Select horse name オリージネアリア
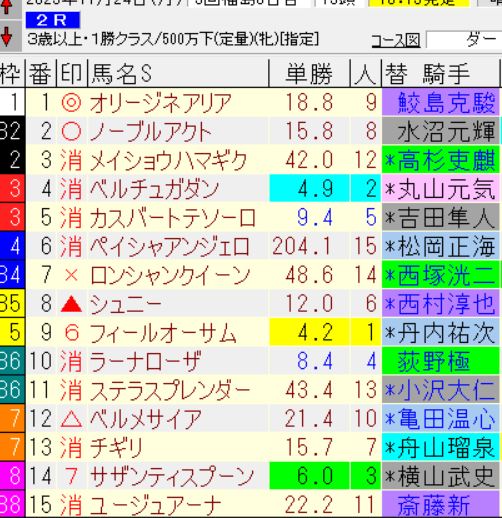The height and width of the screenshot is (518, 502). pos(161,103)
